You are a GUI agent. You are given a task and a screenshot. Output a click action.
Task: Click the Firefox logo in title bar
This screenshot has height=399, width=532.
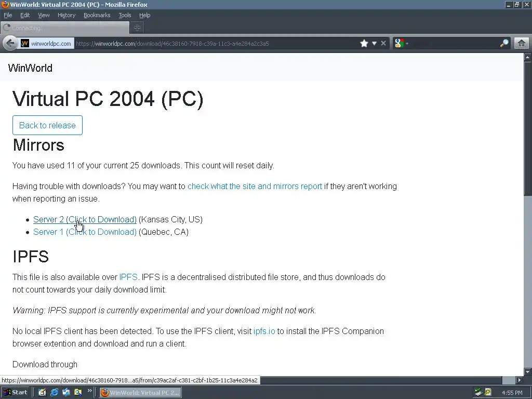(5, 4)
